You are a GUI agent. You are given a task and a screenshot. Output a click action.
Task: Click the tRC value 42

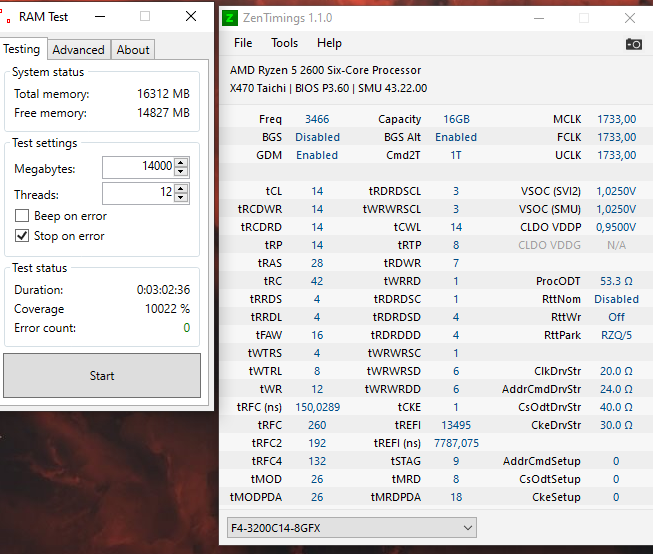(x=317, y=281)
